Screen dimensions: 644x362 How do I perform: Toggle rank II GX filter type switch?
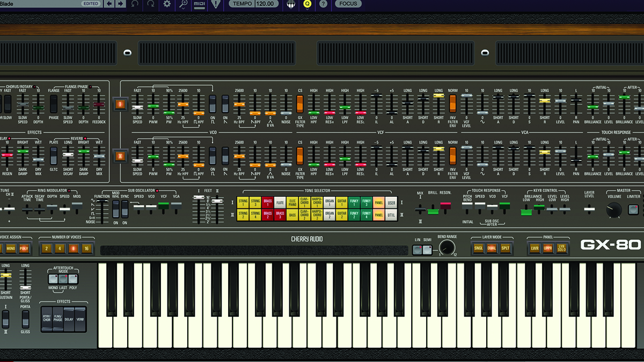pos(300,156)
